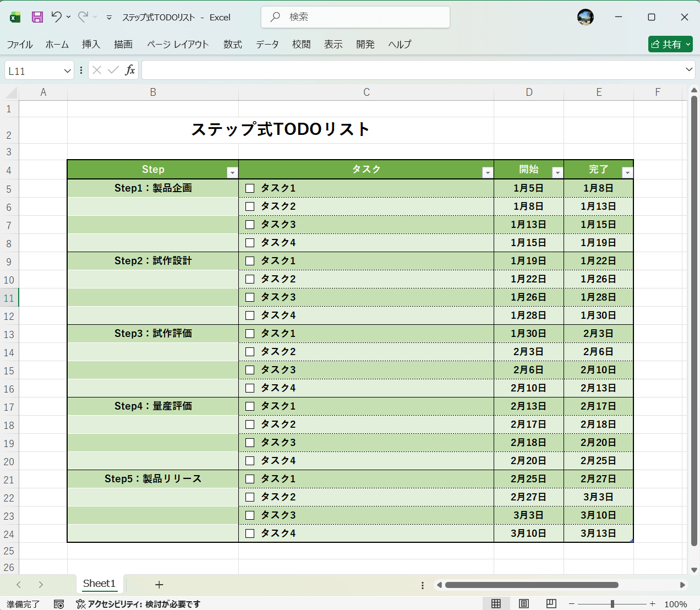Click the Save icon in the Quick Access Toolbar
The width and height of the screenshot is (700, 610).
pyautogui.click(x=37, y=17)
